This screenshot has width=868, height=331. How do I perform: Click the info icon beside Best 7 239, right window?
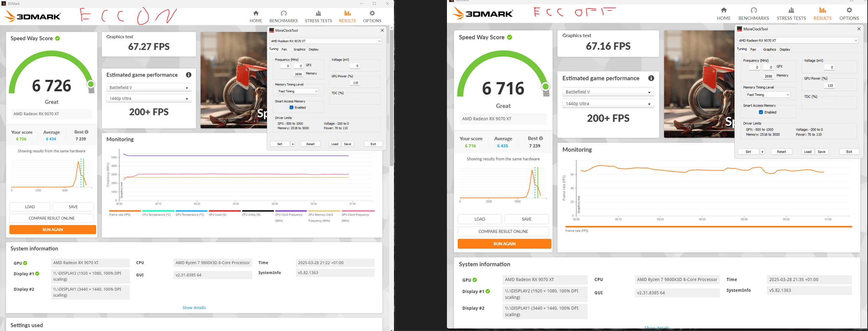(x=541, y=138)
